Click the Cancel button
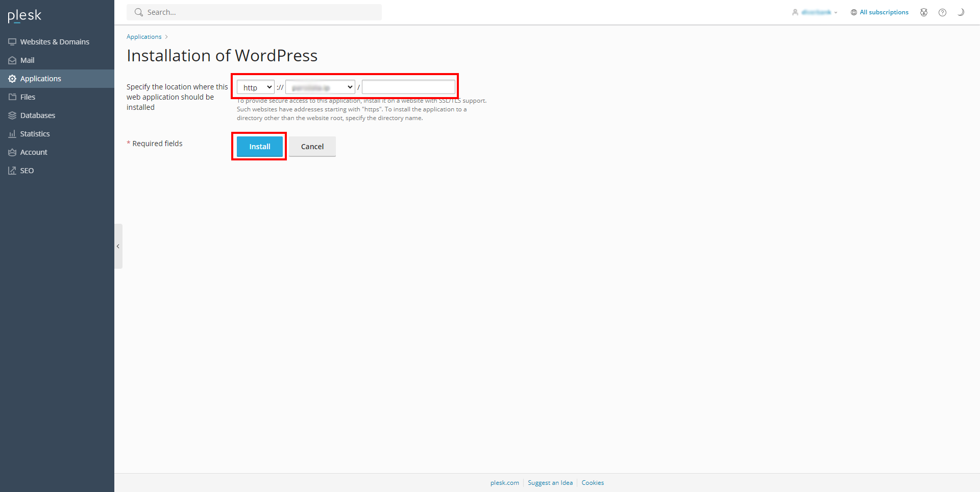The width and height of the screenshot is (980, 492). pos(312,147)
